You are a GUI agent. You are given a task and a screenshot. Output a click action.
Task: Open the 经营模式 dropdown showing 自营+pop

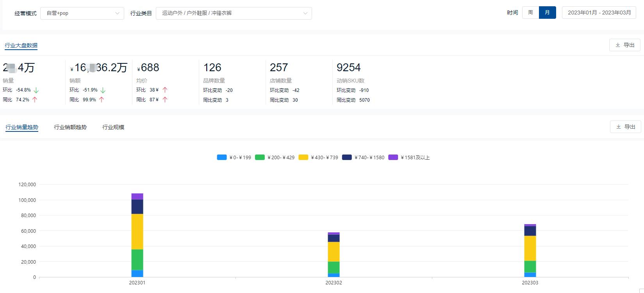(x=82, y=13)
